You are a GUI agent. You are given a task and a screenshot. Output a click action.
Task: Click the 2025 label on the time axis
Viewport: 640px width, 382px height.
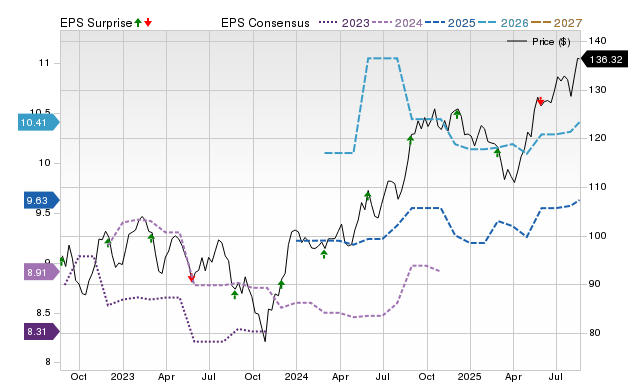pyautogui.click(x=469, y=376)
